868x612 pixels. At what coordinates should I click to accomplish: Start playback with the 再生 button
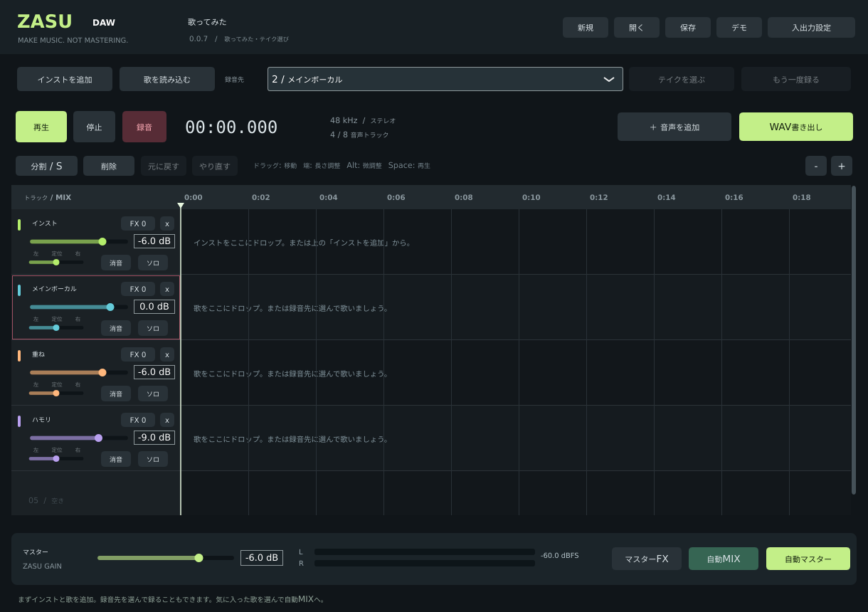pos(41,127)
